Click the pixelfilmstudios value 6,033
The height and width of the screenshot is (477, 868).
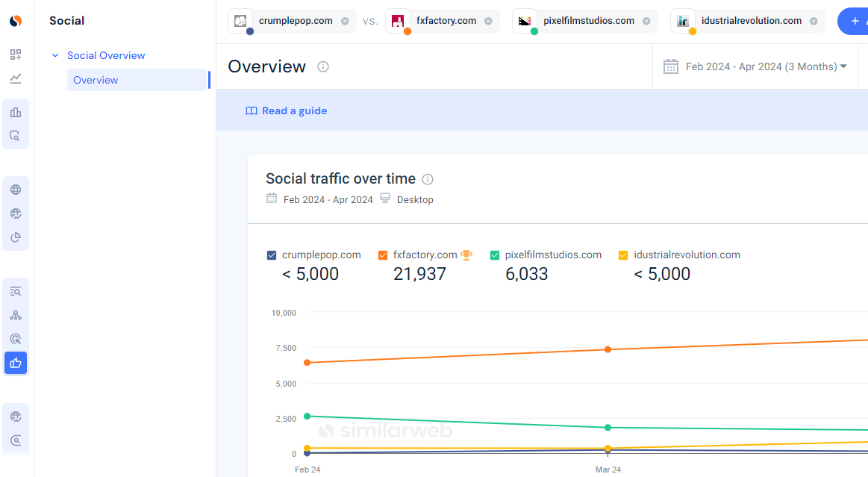click(526, 274)
